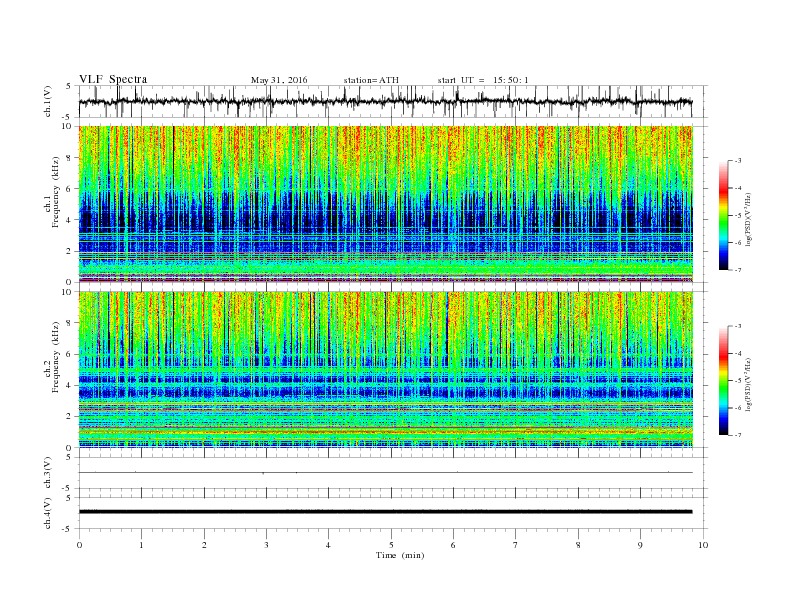The width and height of the screenshot is (792, 612).
Task: Click the "station=ATH" header label
Action: pos(371,80)
